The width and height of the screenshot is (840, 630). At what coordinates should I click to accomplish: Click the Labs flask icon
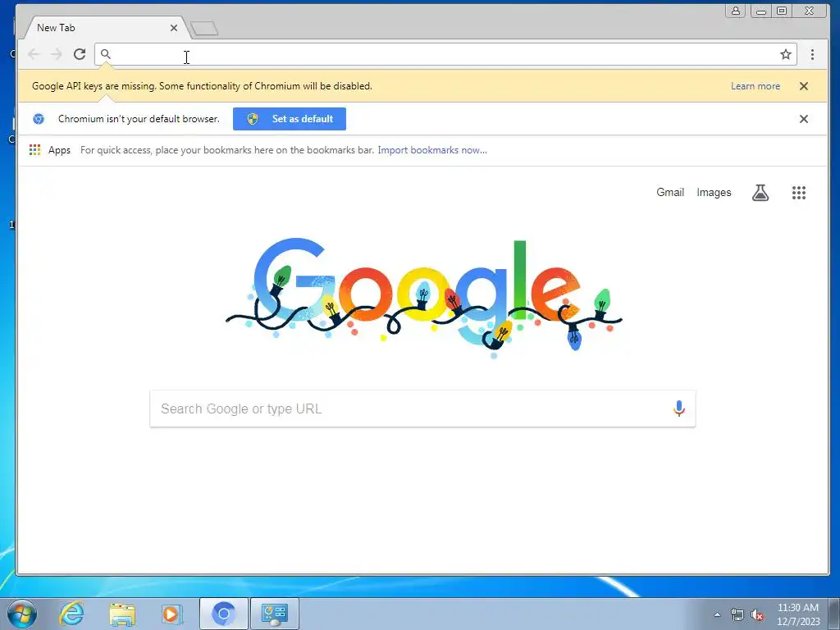pyautogui.click(x=760, y=192)
